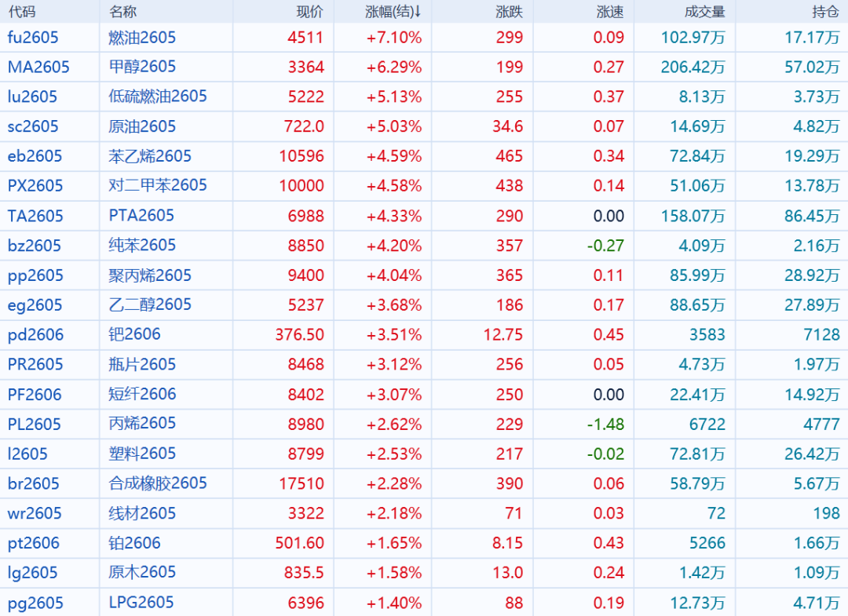The width and height of the screenshot is (848, 616).
Task: Click the 代码 column header
Action: click(x=22, y=12)
